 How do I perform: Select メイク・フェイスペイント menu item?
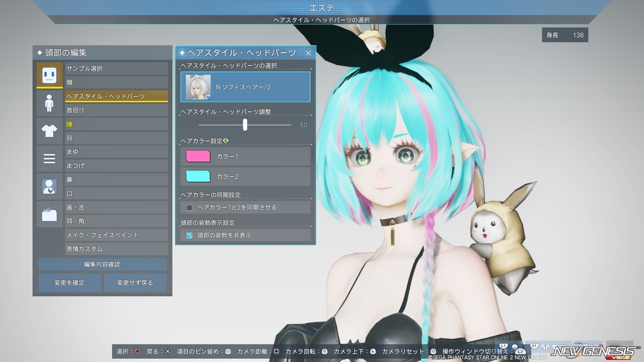point(116,235)
